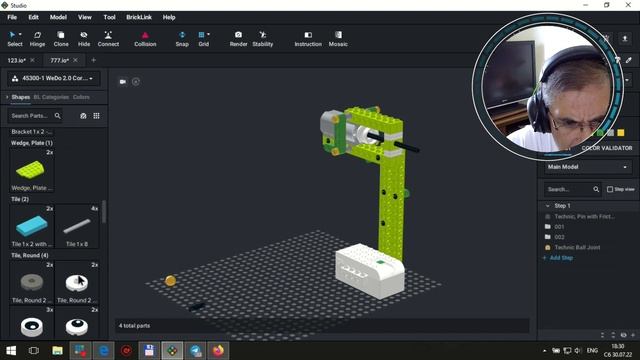The image size is (640, 360).
Task: Run the Stability check
Action: click(x=262, y=39)
